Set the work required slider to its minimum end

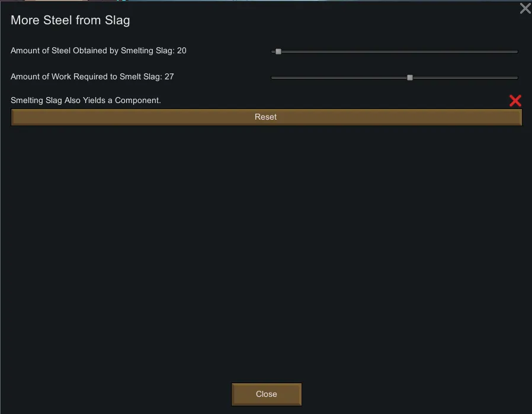(273, 78)
